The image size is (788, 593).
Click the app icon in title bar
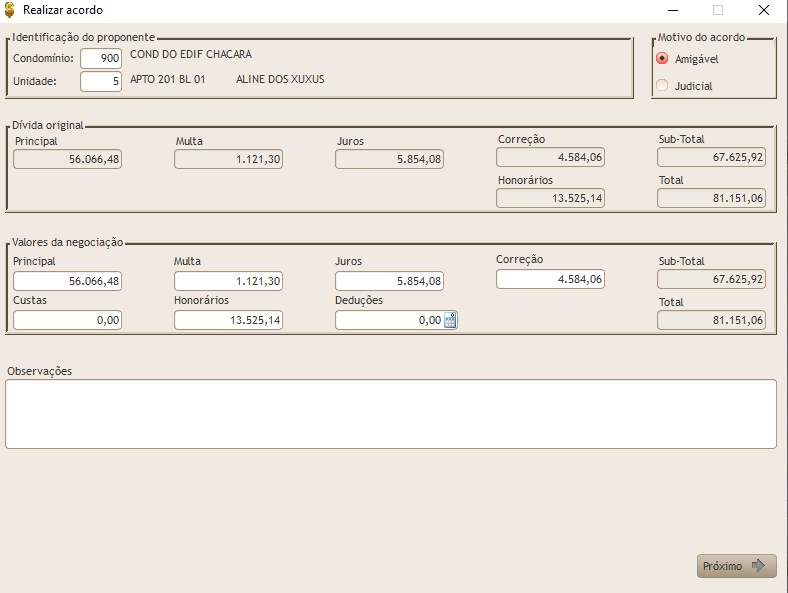10,10
